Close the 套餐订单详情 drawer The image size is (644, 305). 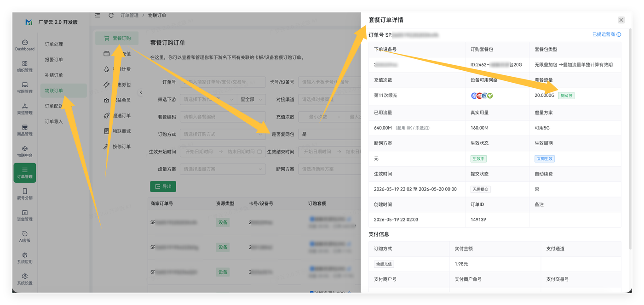(x=621, y=20)
